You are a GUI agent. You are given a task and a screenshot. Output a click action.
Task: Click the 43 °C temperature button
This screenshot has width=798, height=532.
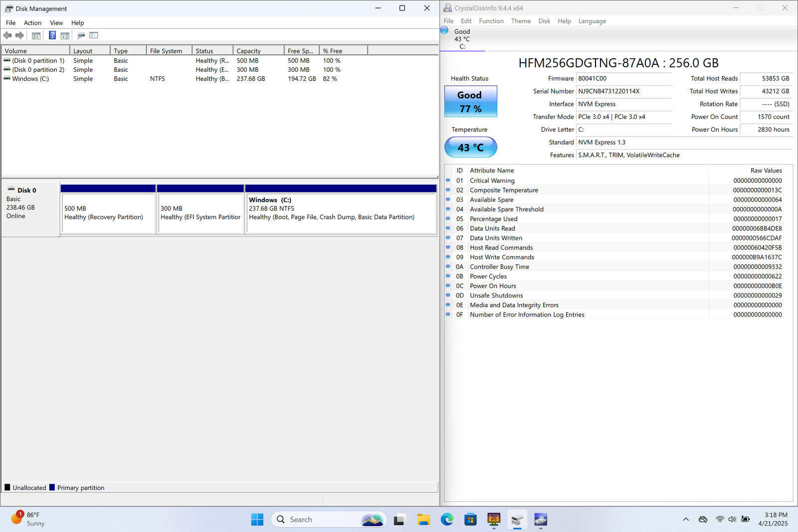click(470, 148)
